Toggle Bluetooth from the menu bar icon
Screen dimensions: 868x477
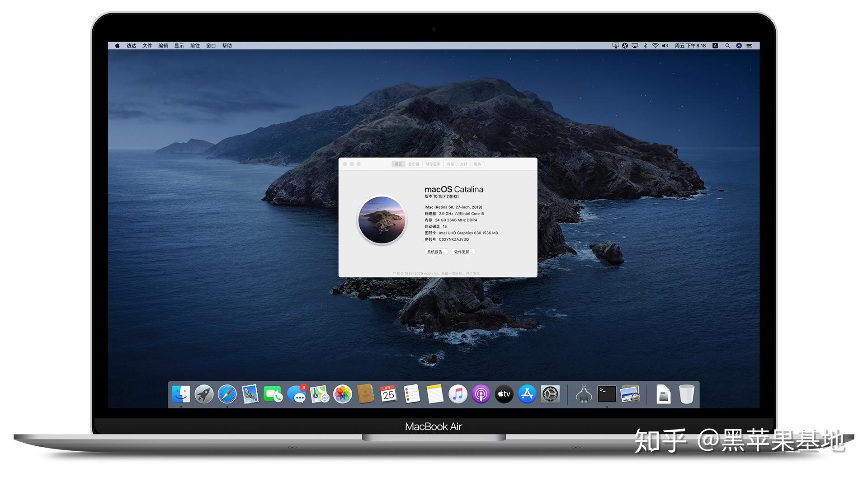tap(645, 46)
